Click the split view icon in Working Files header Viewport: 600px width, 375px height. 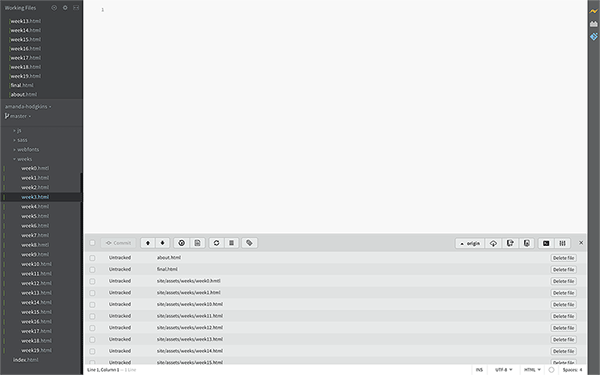(x=76, y=8)
